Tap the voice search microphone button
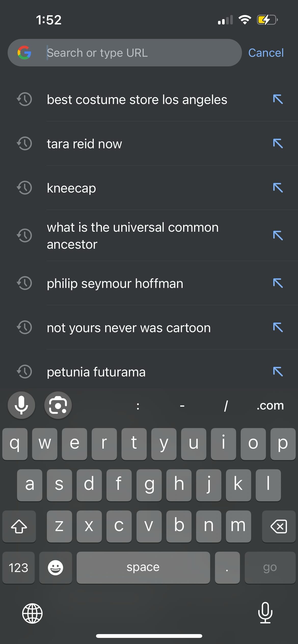The width and height of the screenshot is (298, 644). (21, 405)
